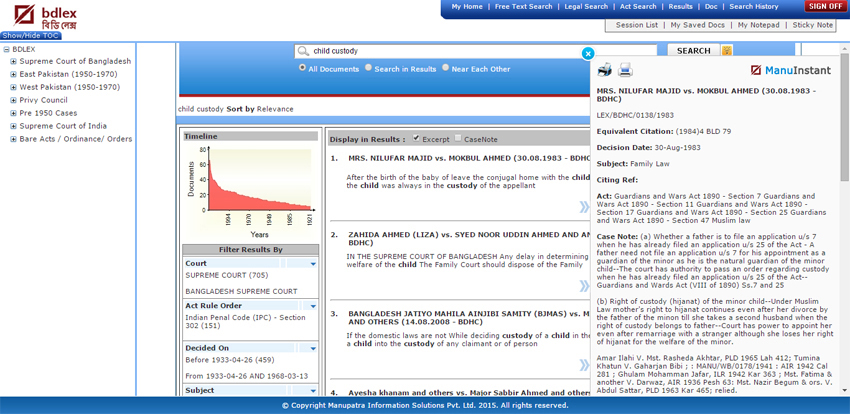
Task: Open quick view arrows for BJMAS result
Action: [x=584, y=366]
